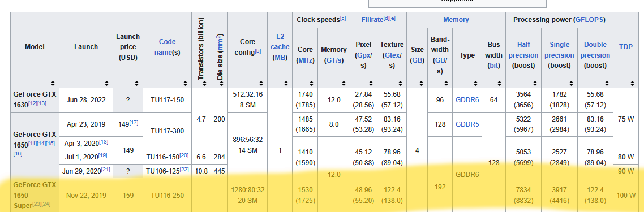Open the Gtex/s link under Texture

[392, 60]
